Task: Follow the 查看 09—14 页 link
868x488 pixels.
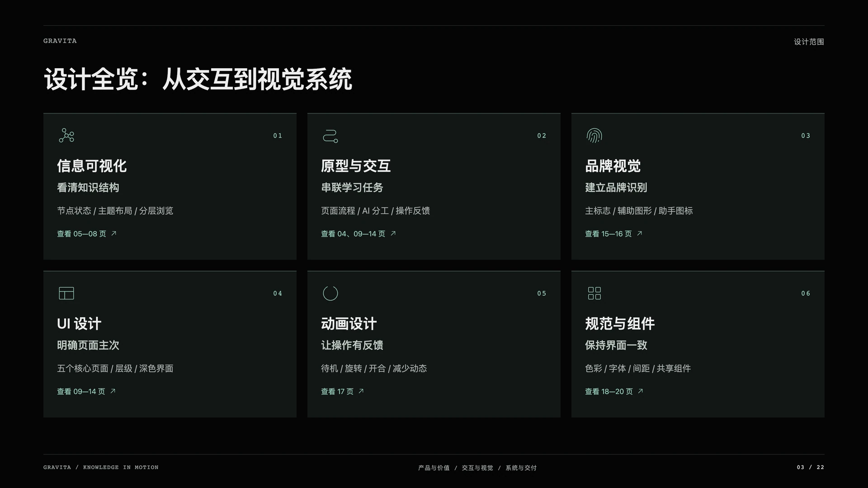Action: (86, 391)
